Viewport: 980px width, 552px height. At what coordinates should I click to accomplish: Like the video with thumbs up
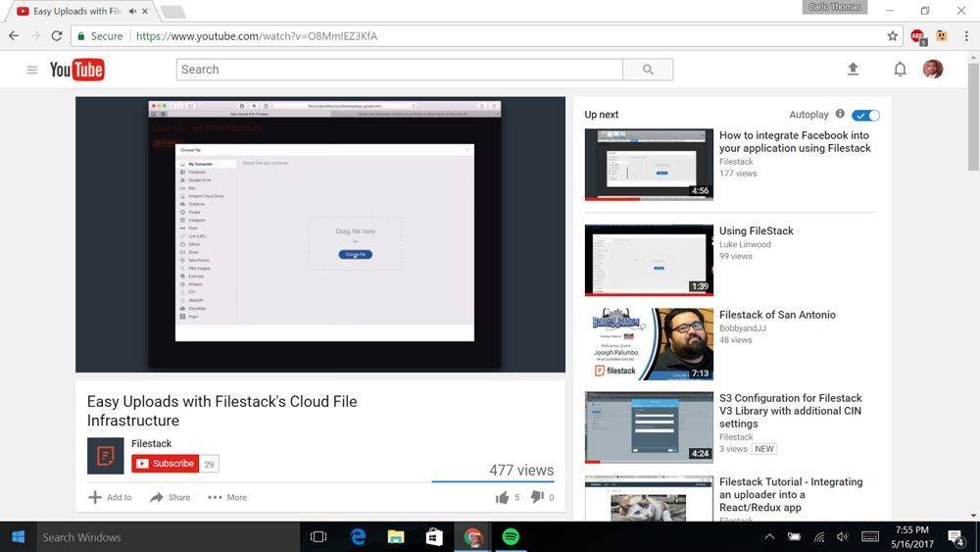click(503, 497)
